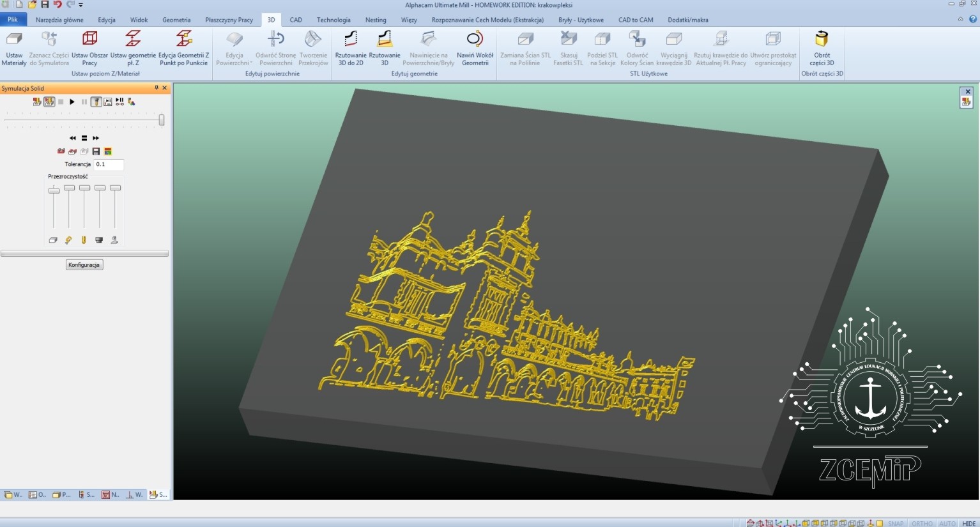This screenshot has width=980, height=527.
Task: Toggle the show tool button in simulation
Action: point(96,102)
